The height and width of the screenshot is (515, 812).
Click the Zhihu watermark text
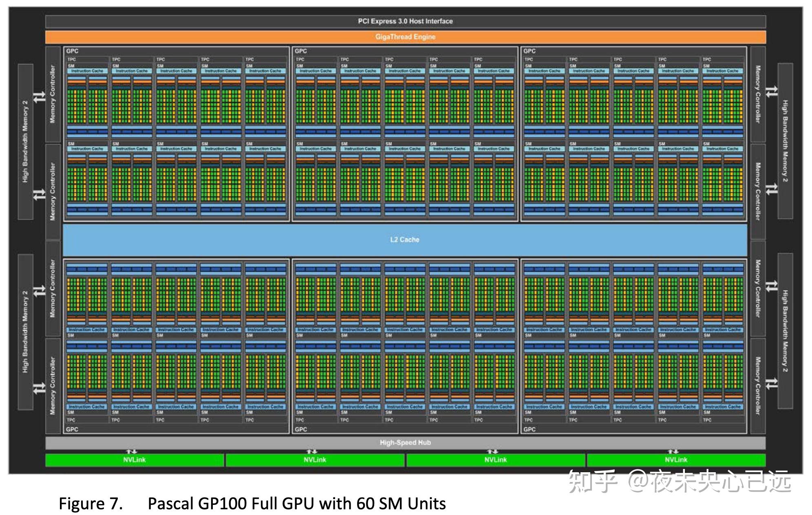click(680, 482)
